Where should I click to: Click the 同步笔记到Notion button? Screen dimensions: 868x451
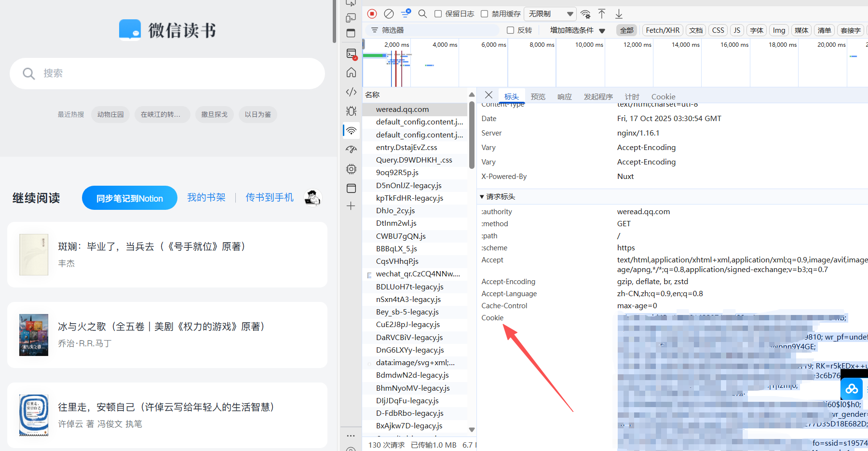(130, 198)
